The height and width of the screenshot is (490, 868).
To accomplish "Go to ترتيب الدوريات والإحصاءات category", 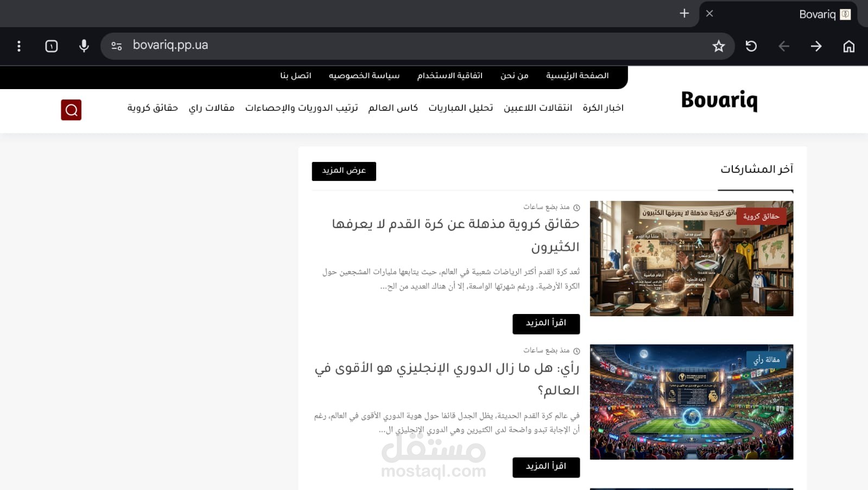I will click(301, 108).
